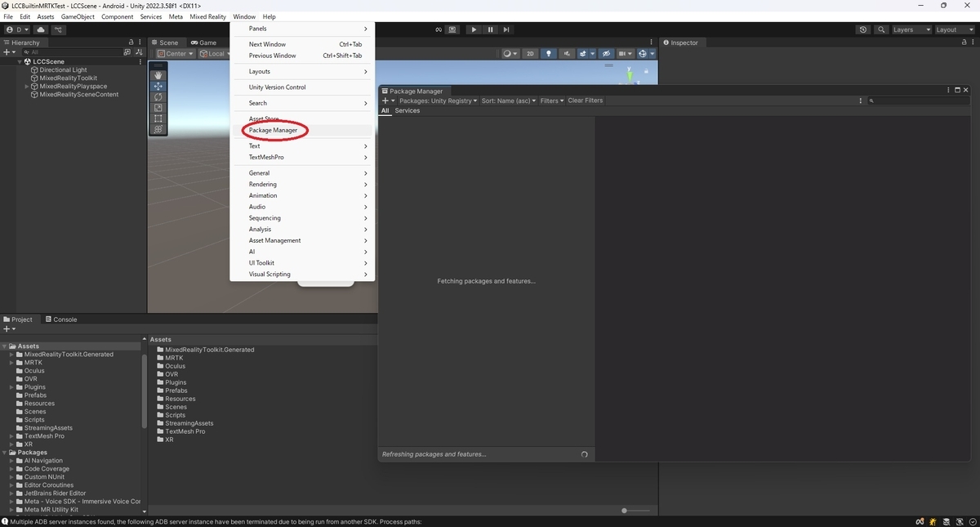
Task: Open the Local handle rotation dropdown
Action: (x=215, y=54)
